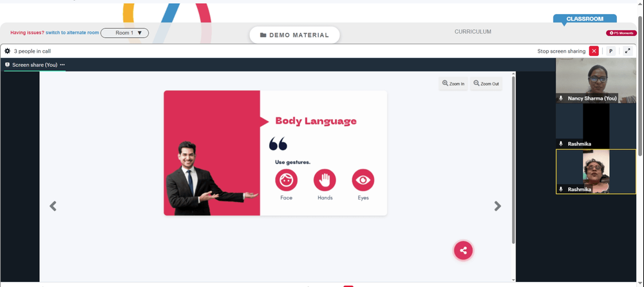
Task: Select the Screen share (You) tab
Action: pos(35,65)
